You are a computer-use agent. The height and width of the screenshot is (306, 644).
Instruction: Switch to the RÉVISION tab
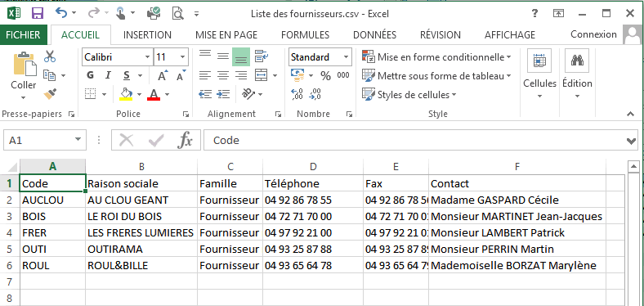pyautogui.click(x=441, y=35)
